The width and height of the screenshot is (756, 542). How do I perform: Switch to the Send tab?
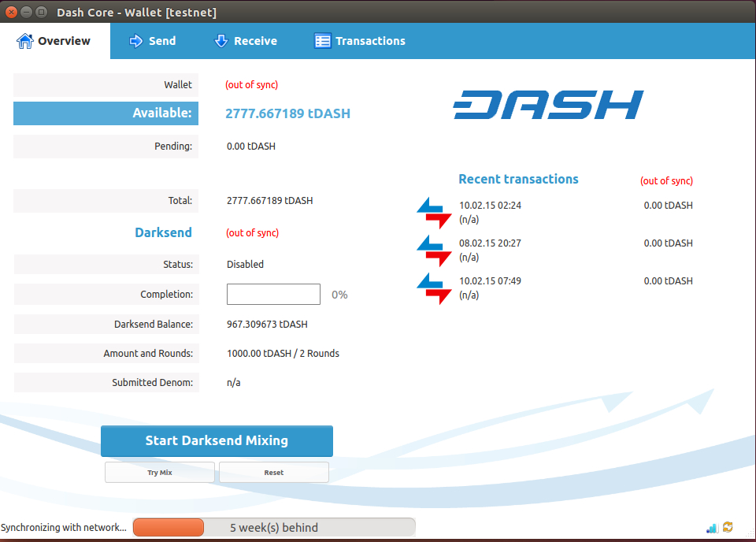click(152, 41)
